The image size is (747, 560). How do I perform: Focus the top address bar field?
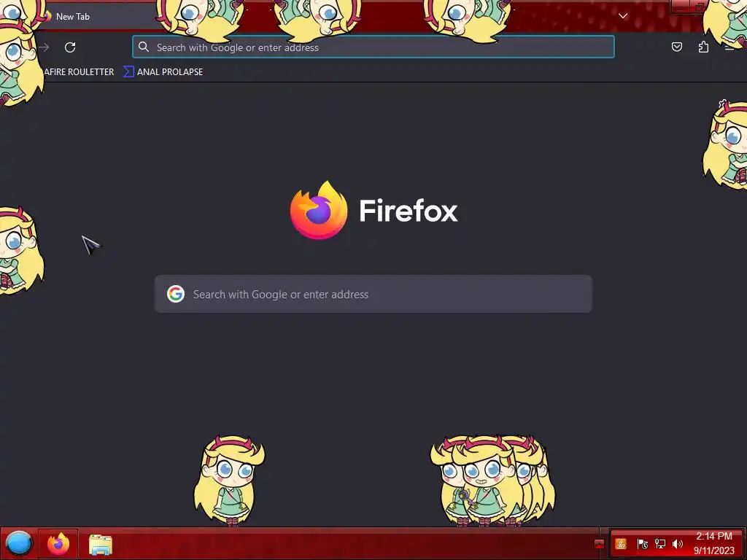pyautogui.click(x=373, y=47)
